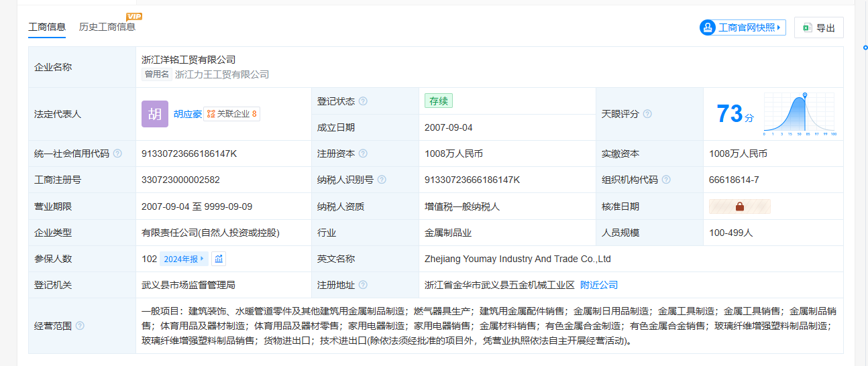Click the VIP badge above 历史工商信息
868x366 pixels.
pos(134,16)
